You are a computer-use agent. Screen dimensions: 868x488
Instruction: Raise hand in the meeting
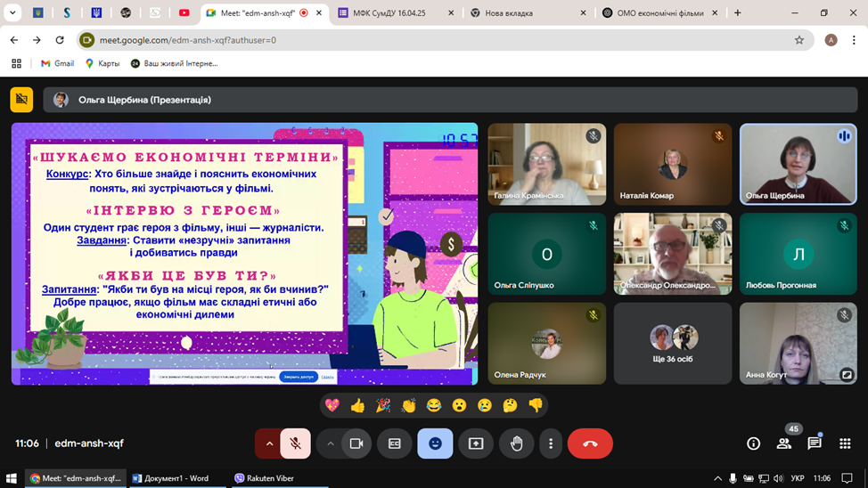point(516,443)
